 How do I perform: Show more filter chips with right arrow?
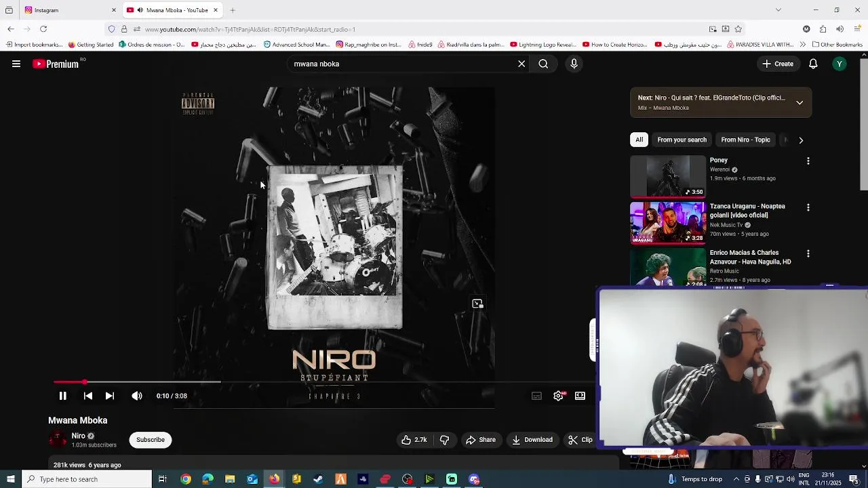click(x=801, y=140)
